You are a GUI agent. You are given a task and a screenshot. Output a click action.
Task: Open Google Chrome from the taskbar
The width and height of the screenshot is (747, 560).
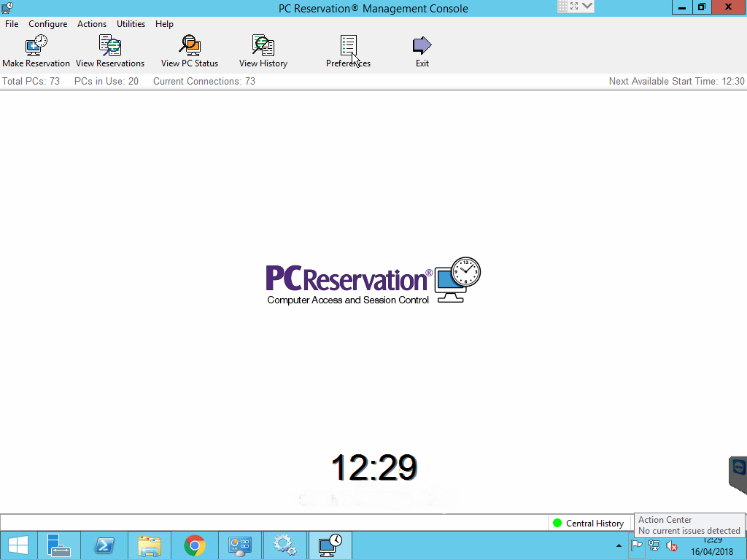194,545
